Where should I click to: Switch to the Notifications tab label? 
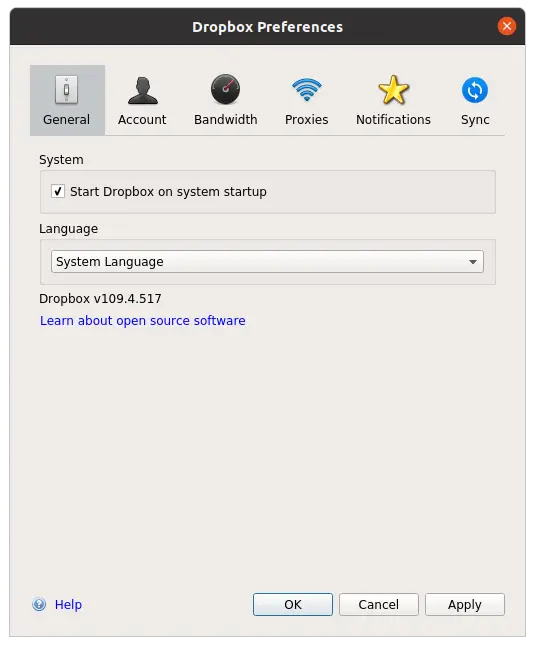tap(393, 119)
